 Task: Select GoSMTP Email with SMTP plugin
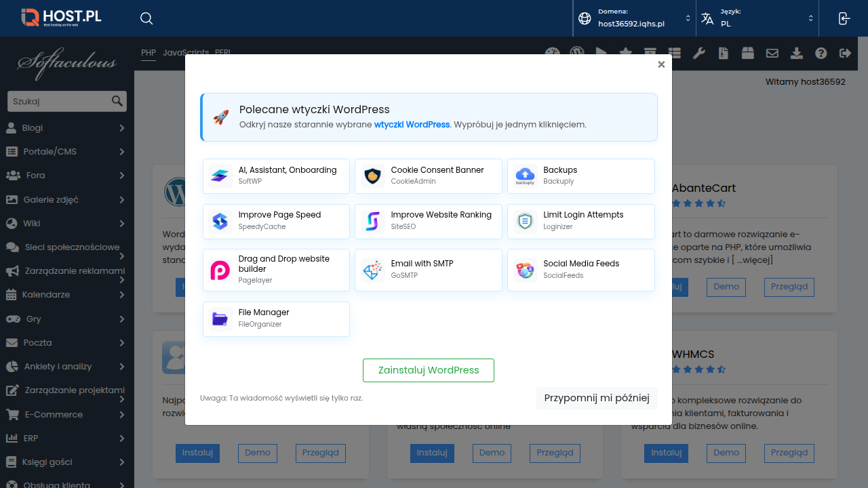click(429, 270)
